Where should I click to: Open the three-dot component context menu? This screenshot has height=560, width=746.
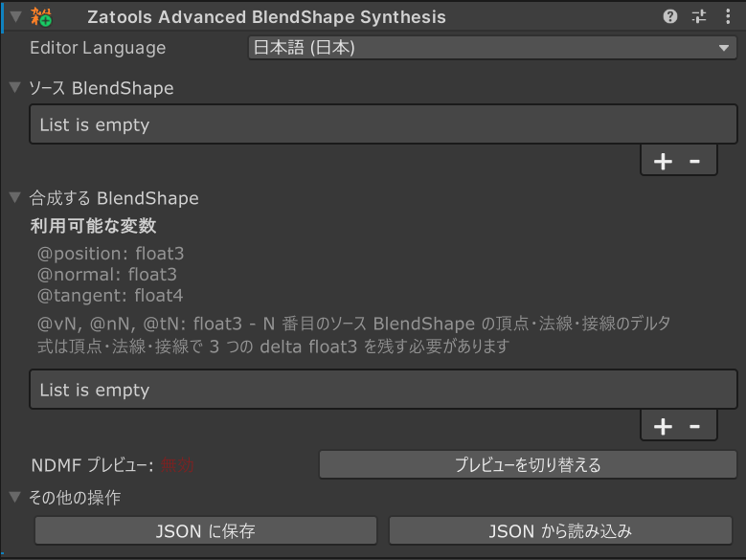[x=728, y=16]
